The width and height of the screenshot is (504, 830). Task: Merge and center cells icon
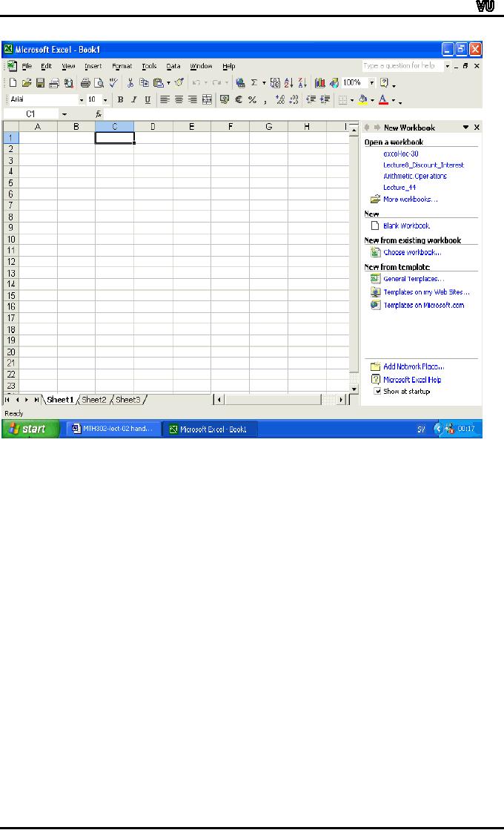[208, 99]
